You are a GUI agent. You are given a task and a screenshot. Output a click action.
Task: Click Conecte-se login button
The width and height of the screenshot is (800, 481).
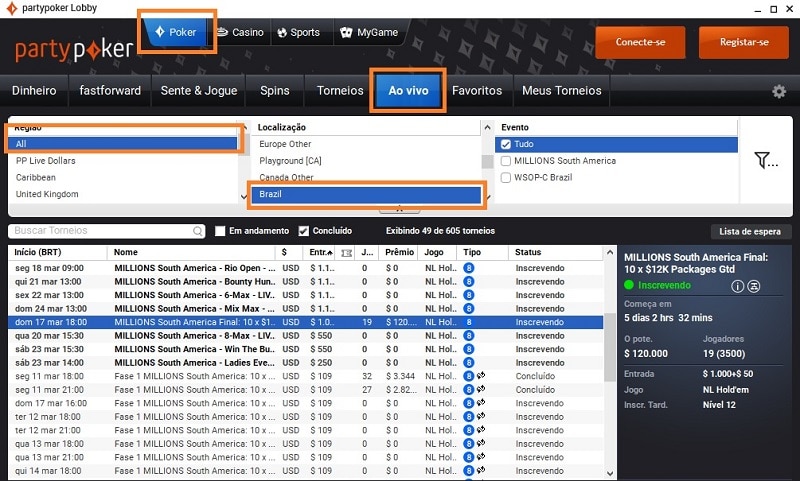[x=640, y=42]
